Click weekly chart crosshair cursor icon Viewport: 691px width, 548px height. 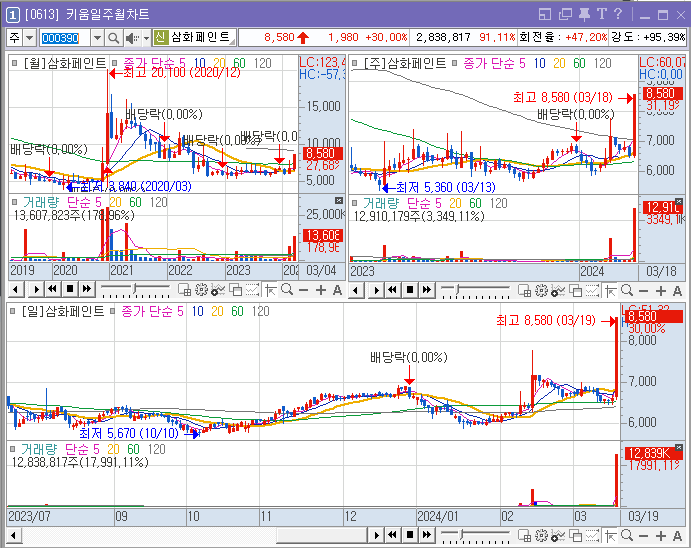(x=611, y=291)
